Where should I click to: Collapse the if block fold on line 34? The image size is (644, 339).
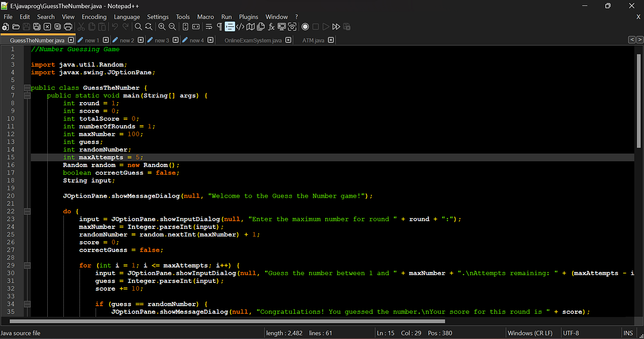tap(27, 304)
